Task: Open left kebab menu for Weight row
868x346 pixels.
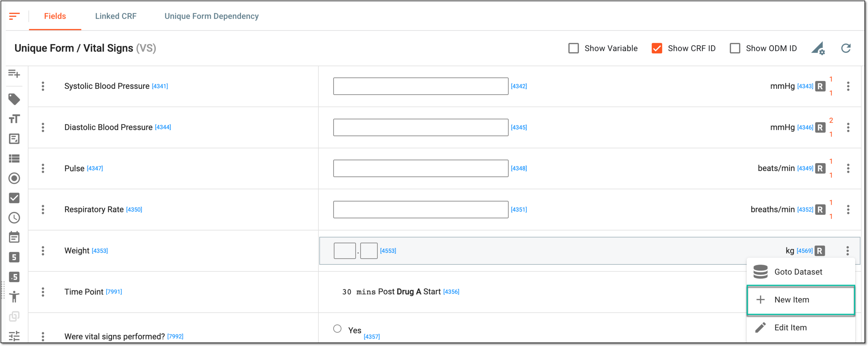Action: tap(43, 251)
